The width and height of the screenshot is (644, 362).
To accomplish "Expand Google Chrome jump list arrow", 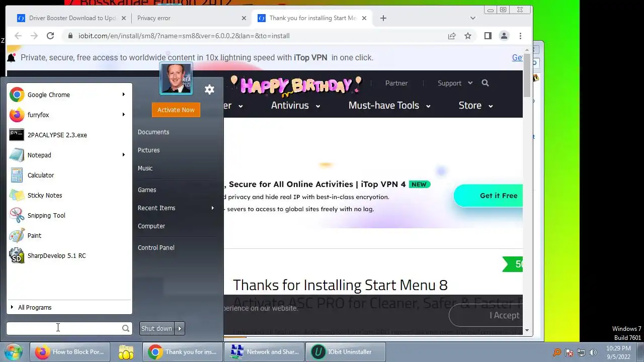I will coord(123,95).
